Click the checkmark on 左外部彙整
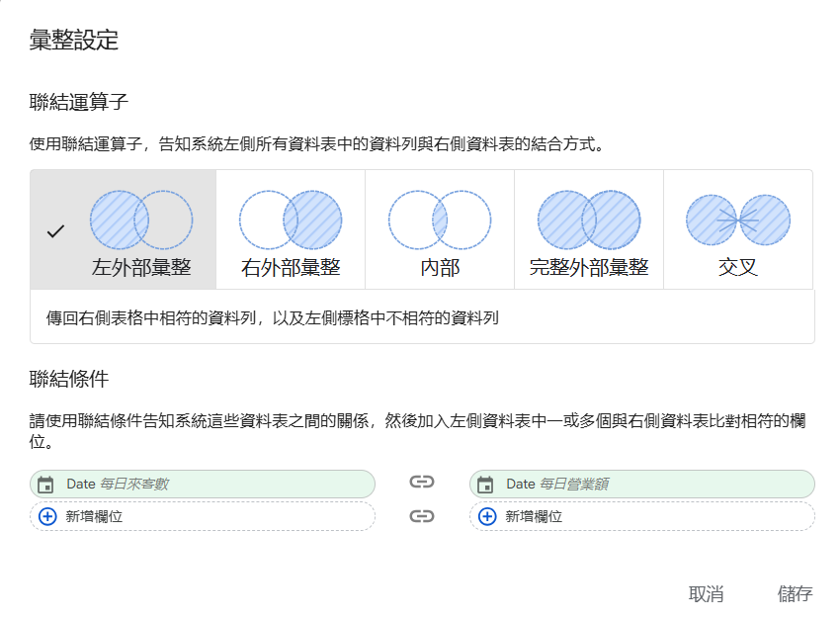Viewport: 840px width, 621px height. click(55, 231)
